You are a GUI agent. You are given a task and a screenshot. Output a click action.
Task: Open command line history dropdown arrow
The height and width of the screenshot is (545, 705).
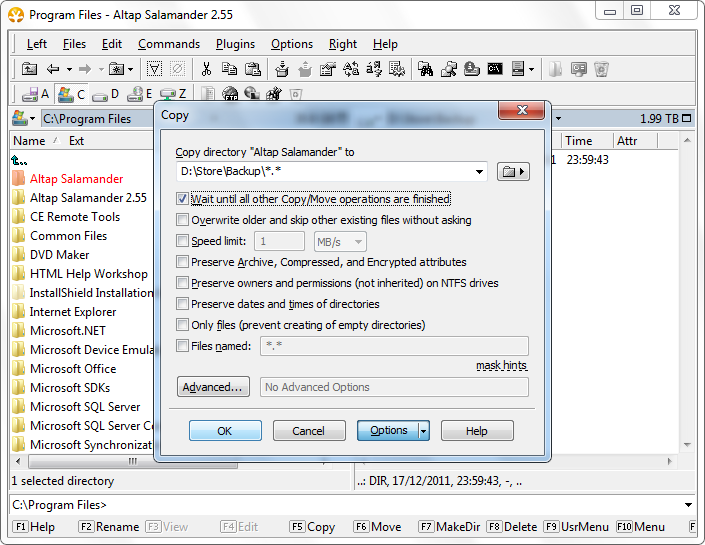(x=688, y=505)
